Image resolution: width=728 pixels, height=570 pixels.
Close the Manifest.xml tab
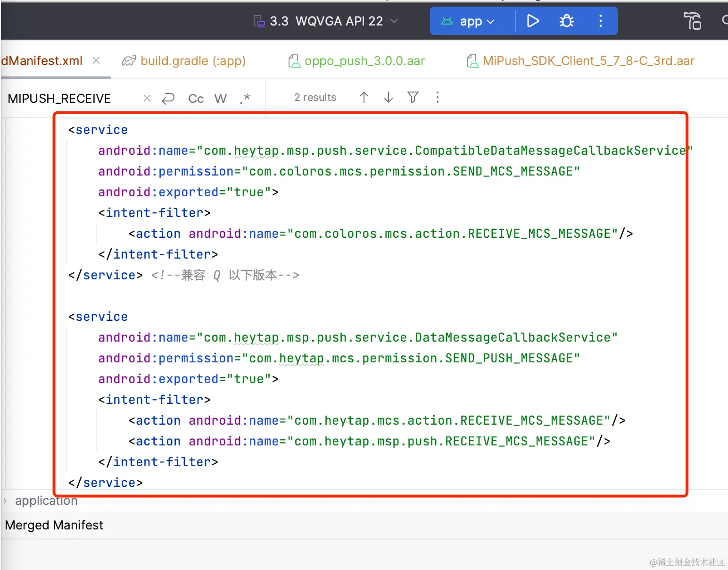tap(96, 60)
